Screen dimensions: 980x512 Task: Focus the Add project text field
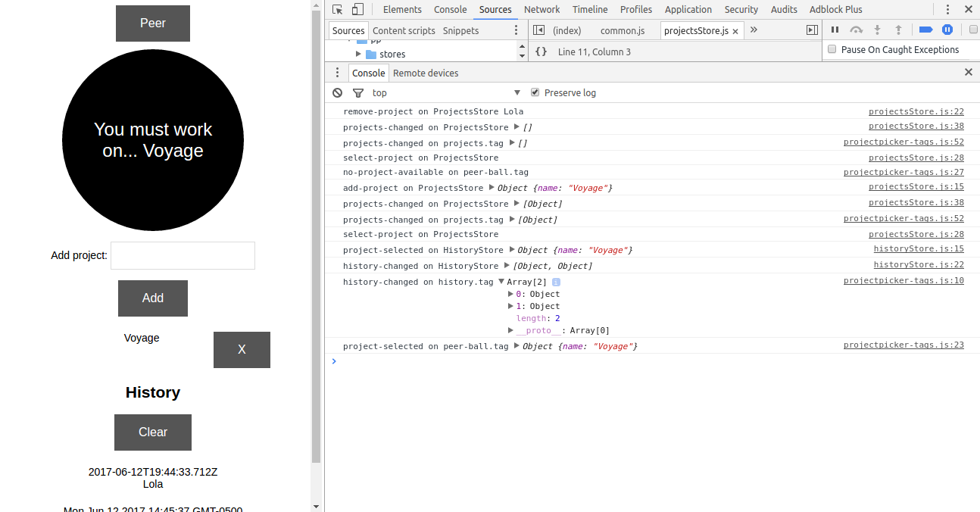[x=183, y=256]
